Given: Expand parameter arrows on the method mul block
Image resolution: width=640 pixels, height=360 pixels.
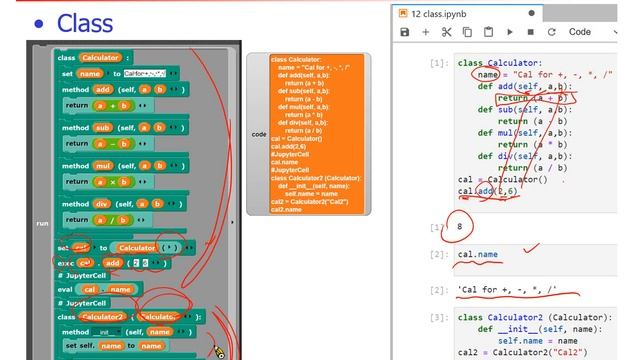Looking at the screenshot, I should (x=173, y=166).
